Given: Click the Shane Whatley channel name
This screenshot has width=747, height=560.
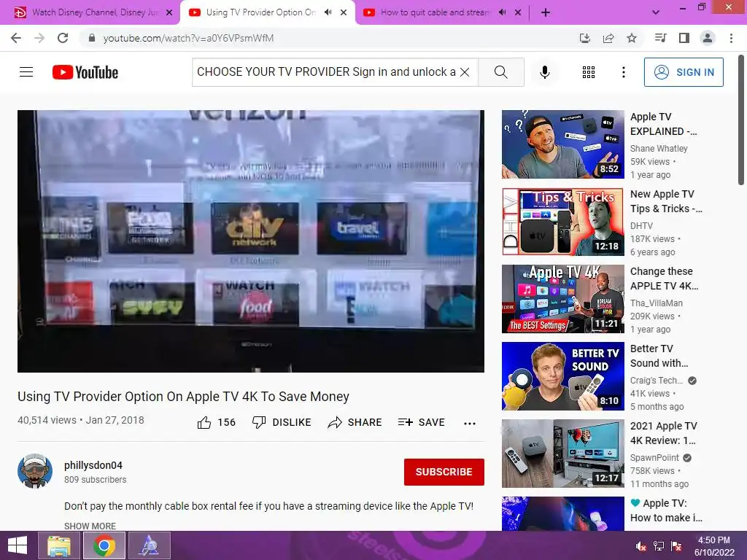Looking at the screenshot, I should pos(659,149).
